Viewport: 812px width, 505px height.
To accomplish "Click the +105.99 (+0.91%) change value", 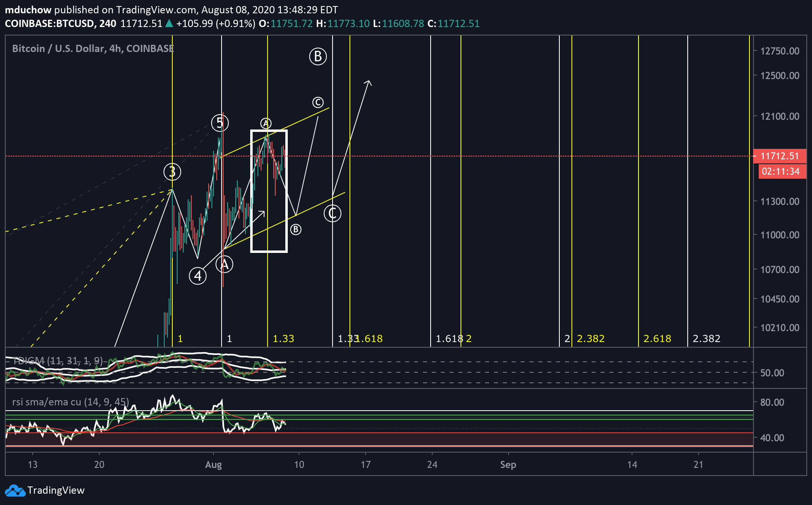I will pyautogui.click(x=216, y=23).
